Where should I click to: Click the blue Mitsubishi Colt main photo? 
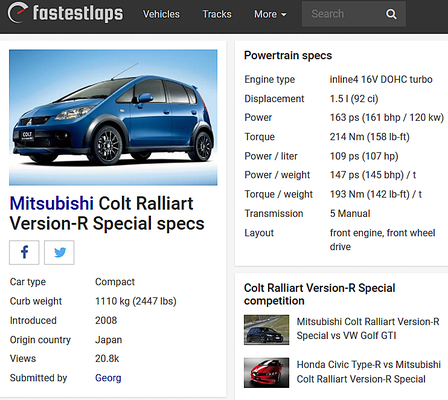(x=113, y=117)
